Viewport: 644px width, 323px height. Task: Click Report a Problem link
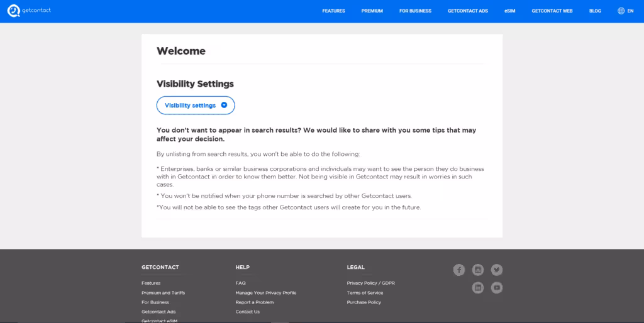point(255,302)
